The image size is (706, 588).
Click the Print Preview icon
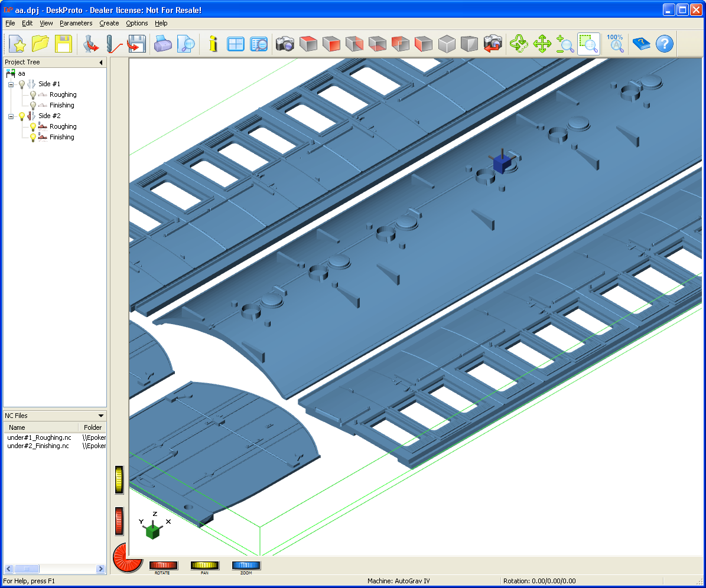186,44
